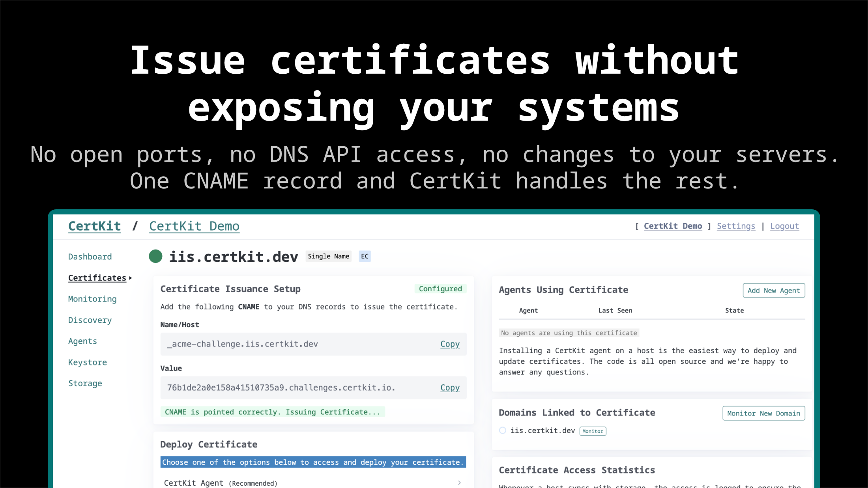Open the Keystore section
The image size is (868, 488).
(x=88, y=362)
